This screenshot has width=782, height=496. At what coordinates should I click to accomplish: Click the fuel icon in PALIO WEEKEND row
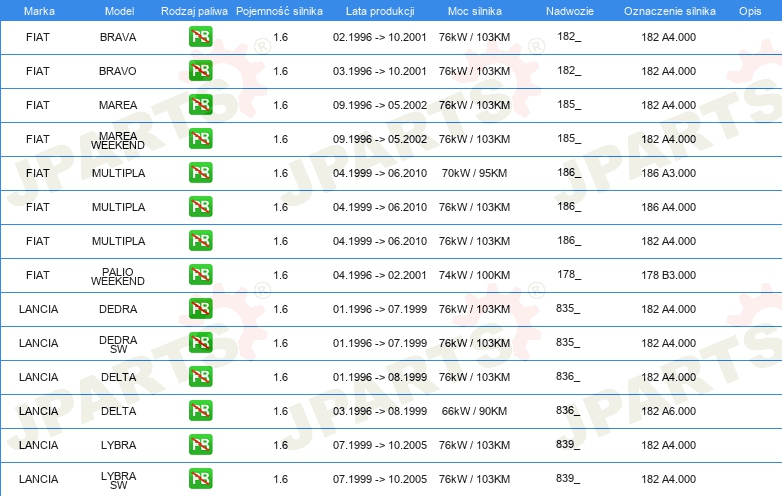click(x=200, y=275)
